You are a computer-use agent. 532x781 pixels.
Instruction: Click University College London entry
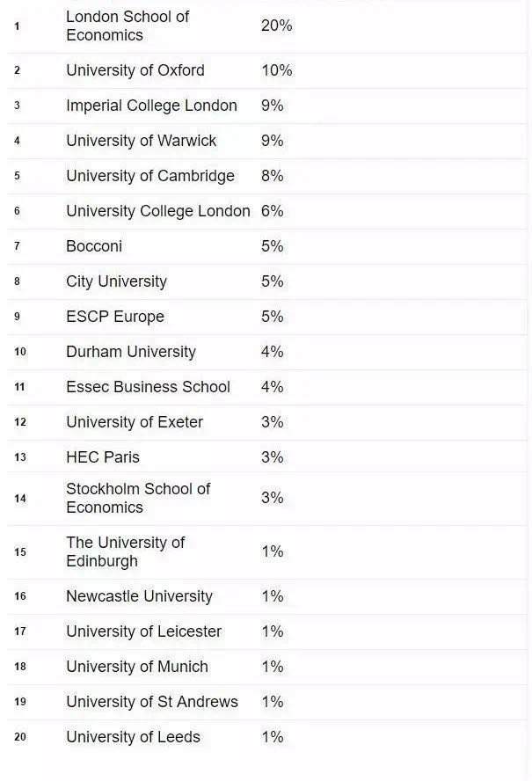pyautogui.click(x=158, y=211)
